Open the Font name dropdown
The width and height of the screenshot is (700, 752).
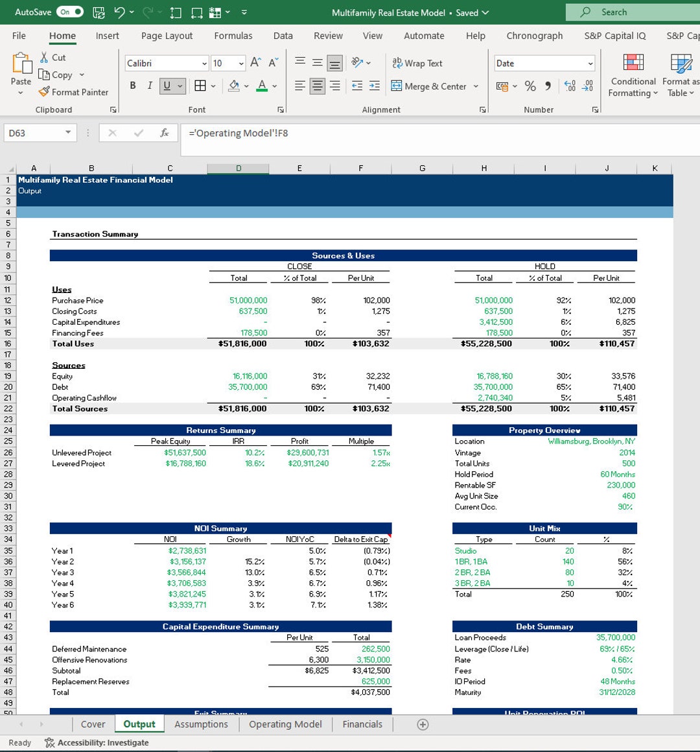click(x=165, y=63)
